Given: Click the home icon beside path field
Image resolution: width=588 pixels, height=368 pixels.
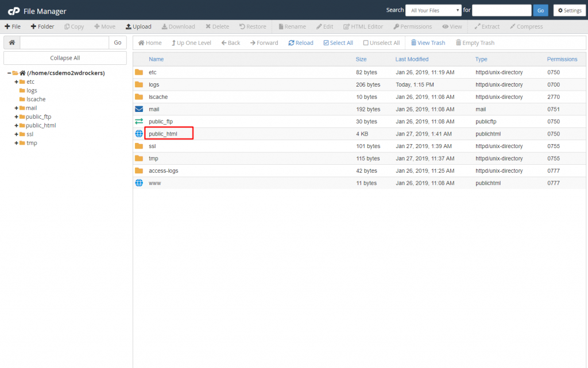Looking at the screenshot, I should [x=11, y=42].
